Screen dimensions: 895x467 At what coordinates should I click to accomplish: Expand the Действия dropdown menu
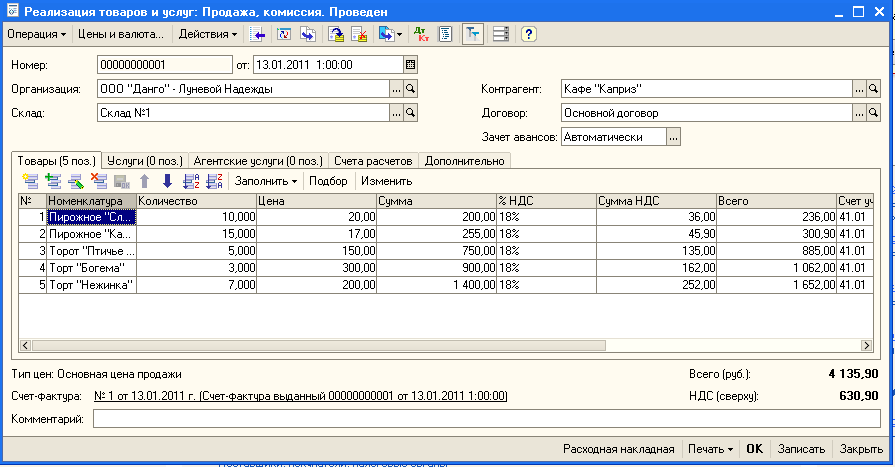(x=208, y=34)
